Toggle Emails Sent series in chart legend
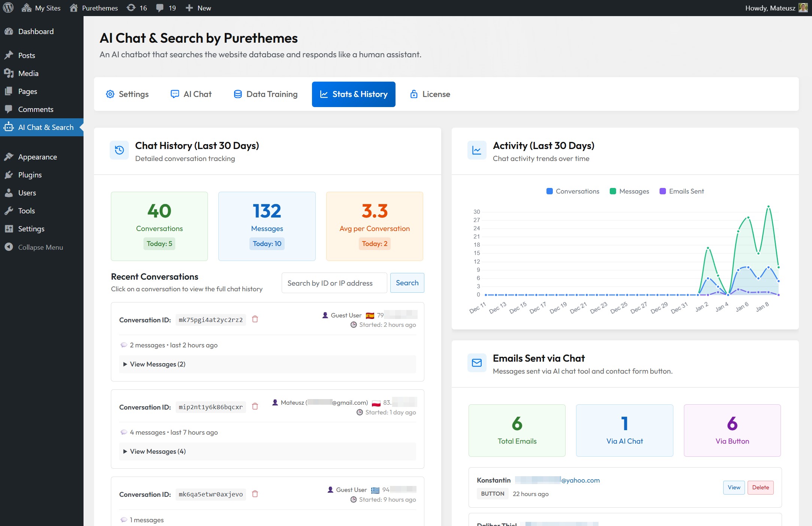The width and height of the screenshot is (812, 526). click(x=681, y=191)
